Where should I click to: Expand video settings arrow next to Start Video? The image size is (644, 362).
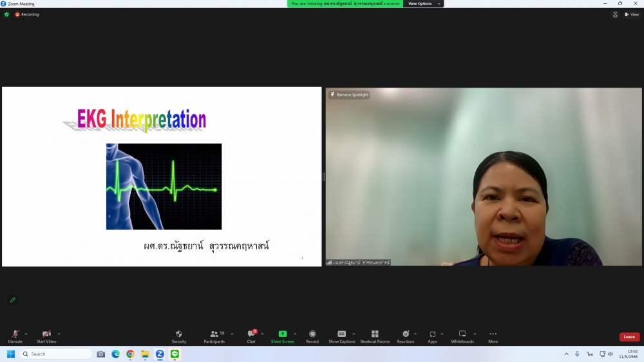pos(59,334)
